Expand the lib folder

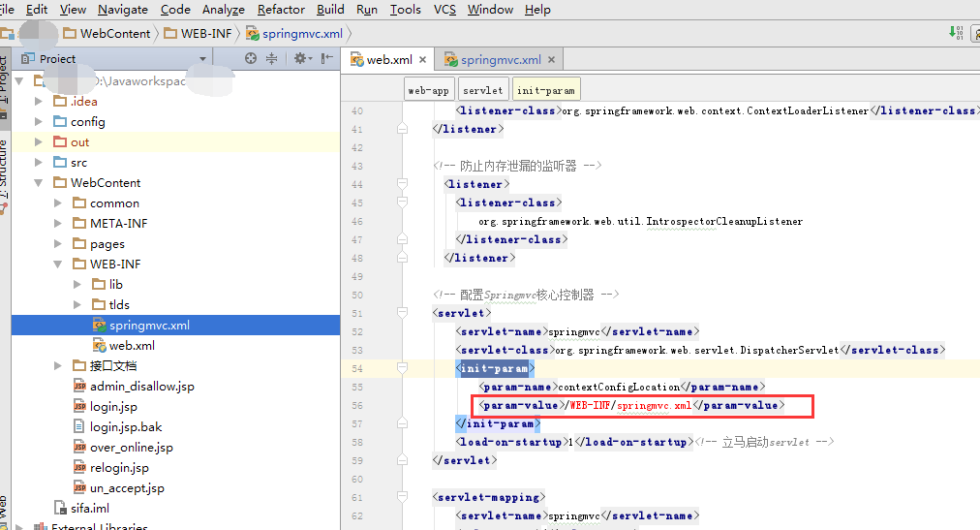[x=77, y=284]
